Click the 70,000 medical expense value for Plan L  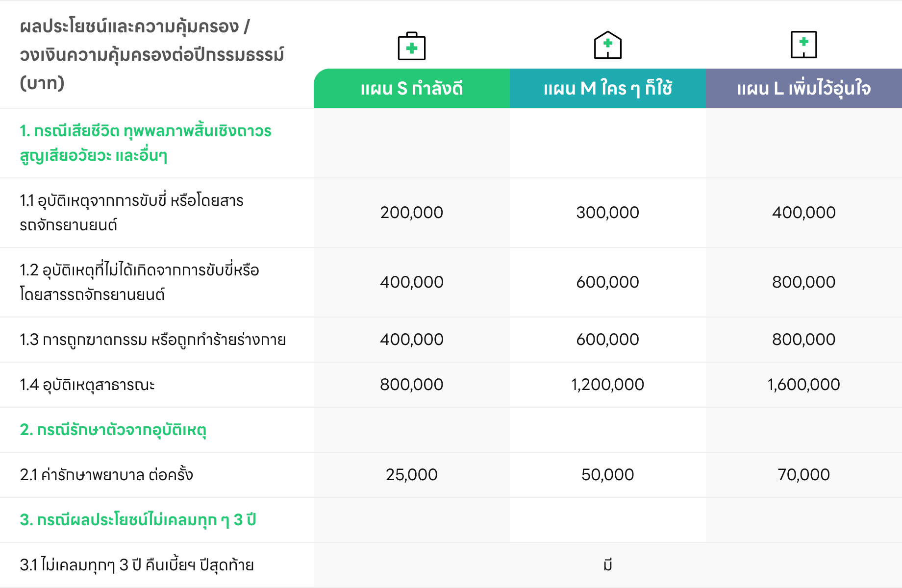coord(803,475)
